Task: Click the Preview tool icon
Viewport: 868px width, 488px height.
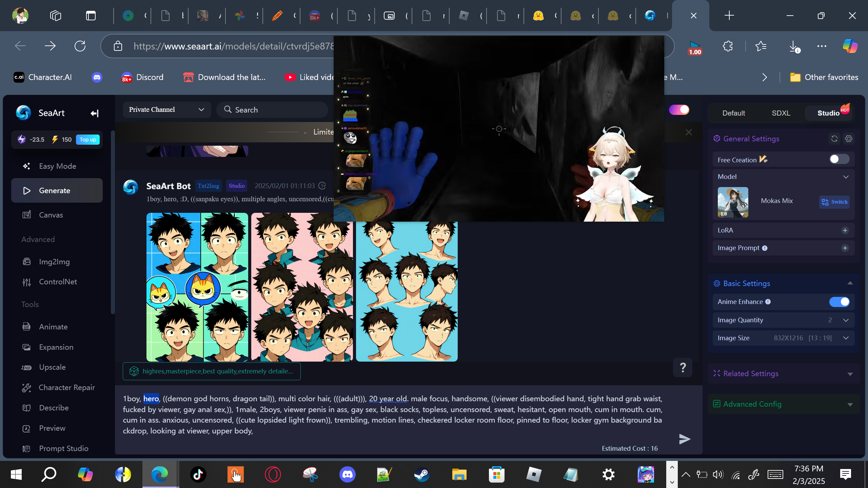Action: (x=26, y=428)
